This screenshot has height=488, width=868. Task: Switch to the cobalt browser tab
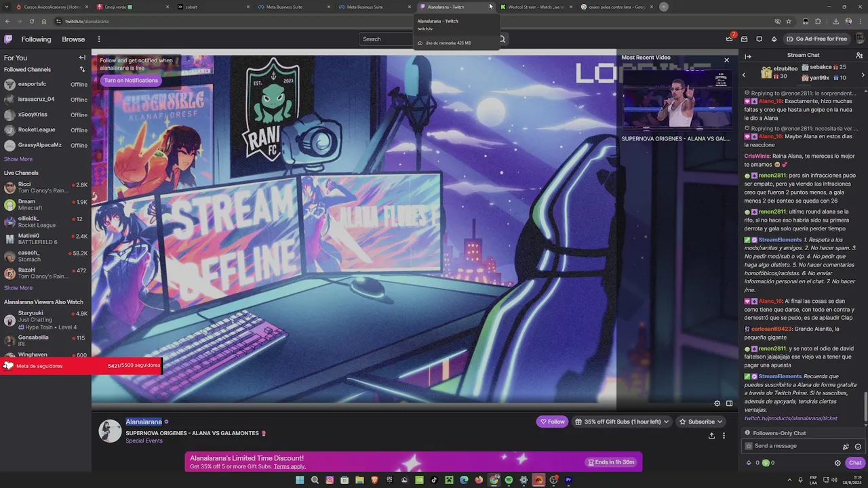point(212,7)
